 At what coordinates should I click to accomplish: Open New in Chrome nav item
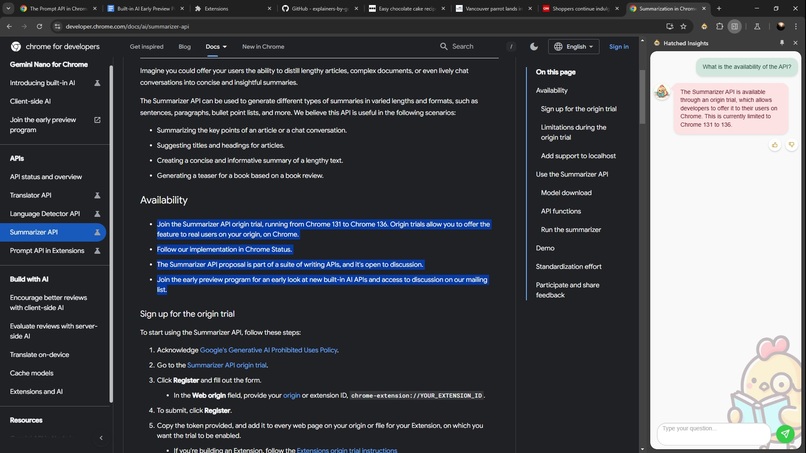[263, 46]
